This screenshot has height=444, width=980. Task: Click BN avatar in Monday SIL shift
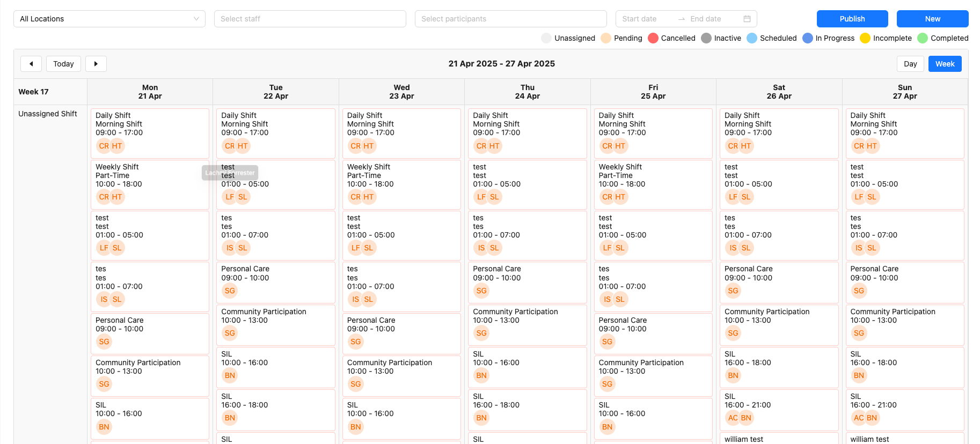(x=104, y=427)
